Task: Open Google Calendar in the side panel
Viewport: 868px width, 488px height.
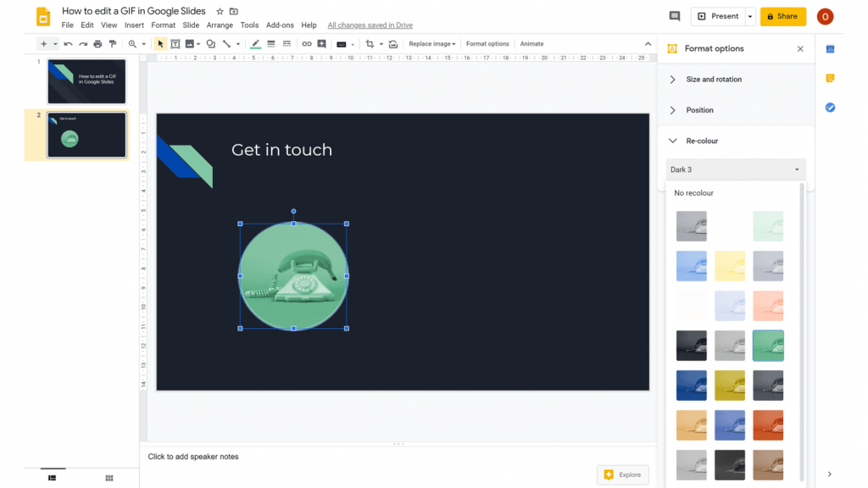Action: (830, 48)
